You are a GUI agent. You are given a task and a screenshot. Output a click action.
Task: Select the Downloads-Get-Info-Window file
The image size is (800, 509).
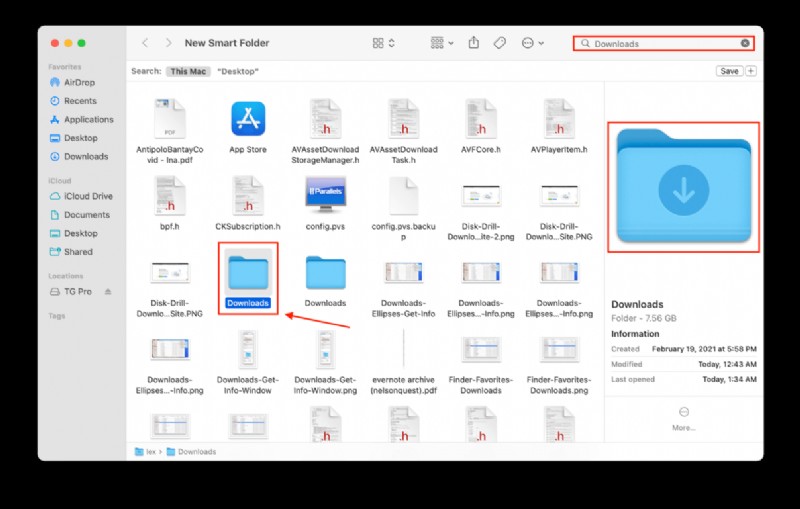248,362
